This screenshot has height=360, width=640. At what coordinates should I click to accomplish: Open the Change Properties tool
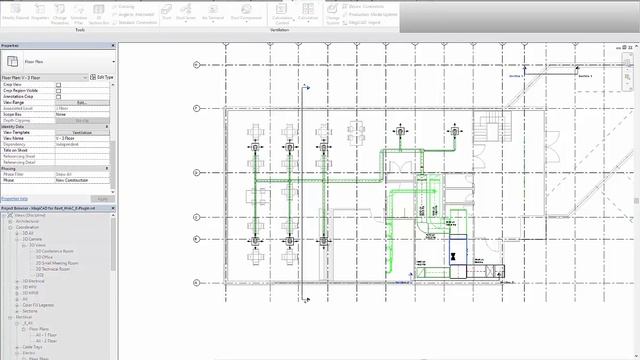[60, 14]
